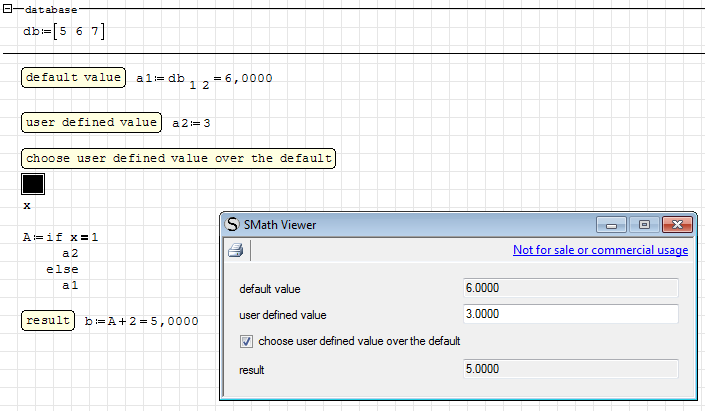Click the SMath Viewer title bar logo
The height and width of the screenshot is (411, 705).
[x=233, y=224]
